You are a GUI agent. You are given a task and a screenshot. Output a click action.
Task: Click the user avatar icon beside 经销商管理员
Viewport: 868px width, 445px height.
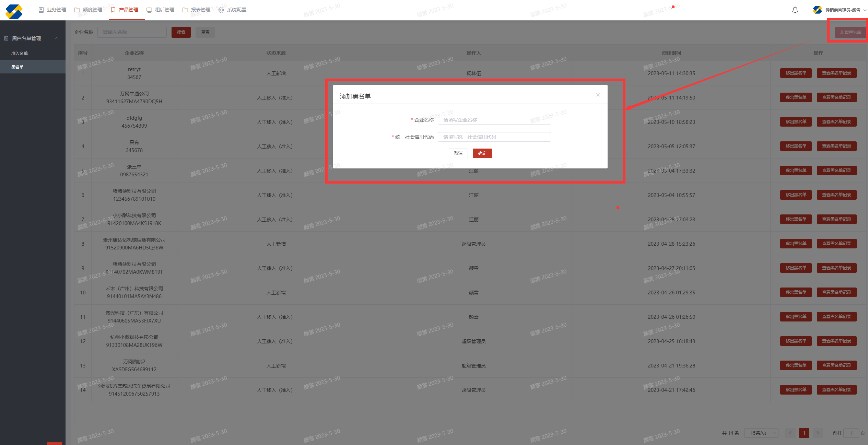point(817,10)
